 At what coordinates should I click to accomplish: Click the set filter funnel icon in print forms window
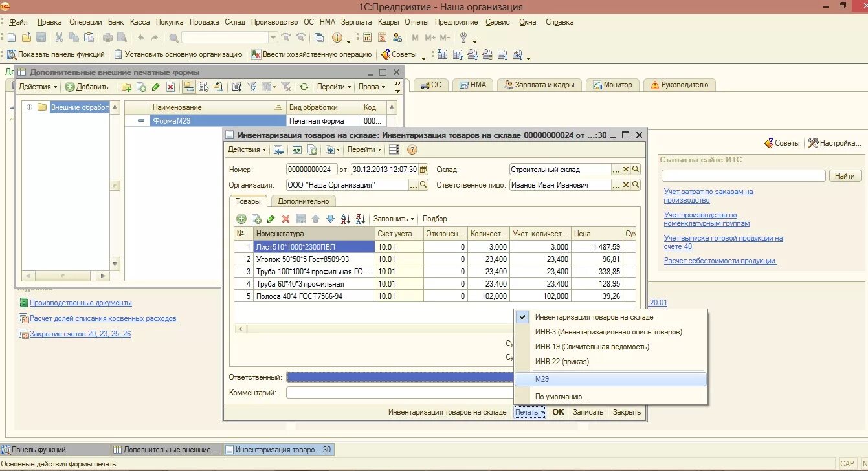pyautogui.click(x=237, y=87)
